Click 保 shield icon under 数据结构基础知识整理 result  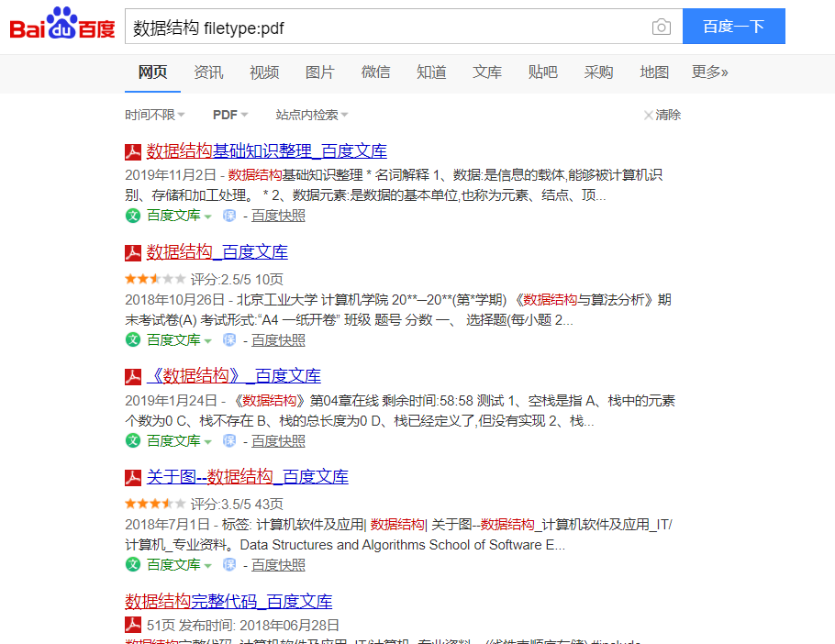pos(229,216)
